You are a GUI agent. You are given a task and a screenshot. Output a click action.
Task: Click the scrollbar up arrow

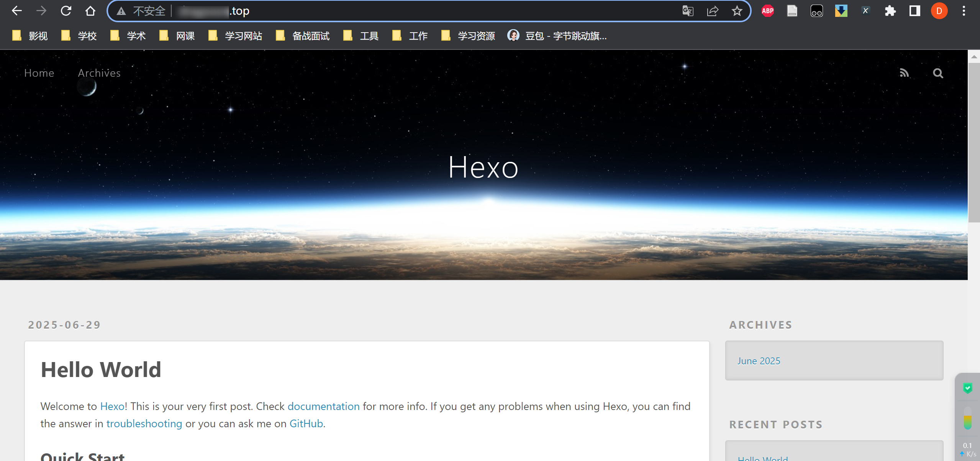[974, 56]
